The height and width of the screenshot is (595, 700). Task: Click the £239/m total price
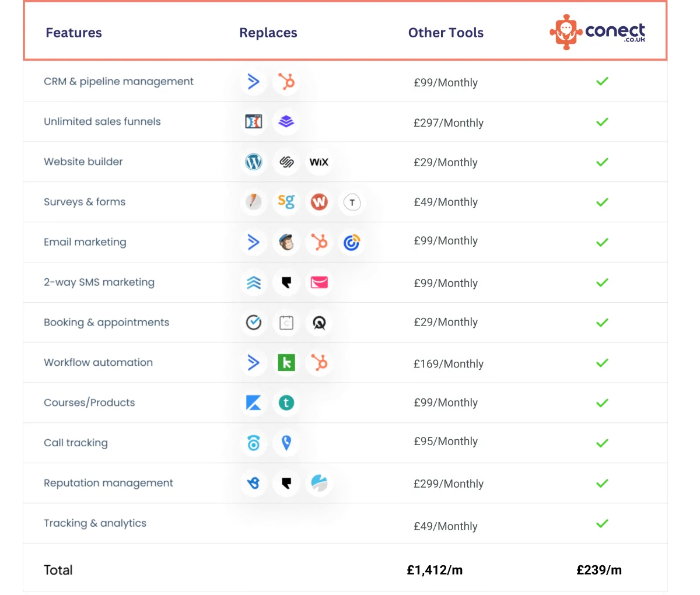(600, 570)
